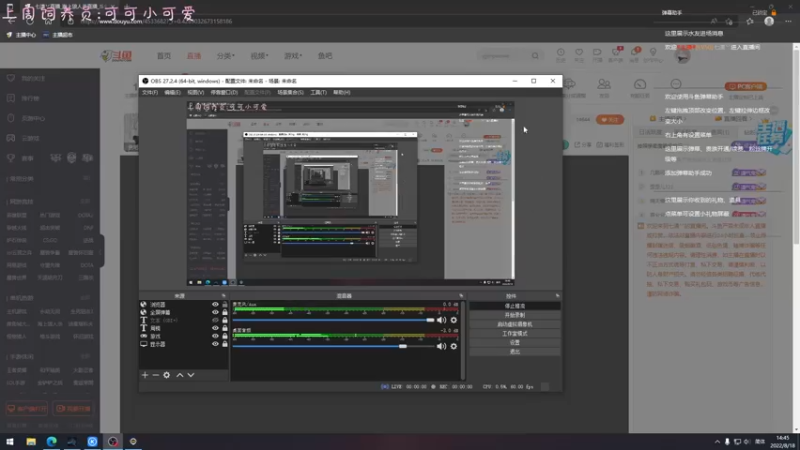Open source properties gear in the sources panel

[x=167, y=375]
